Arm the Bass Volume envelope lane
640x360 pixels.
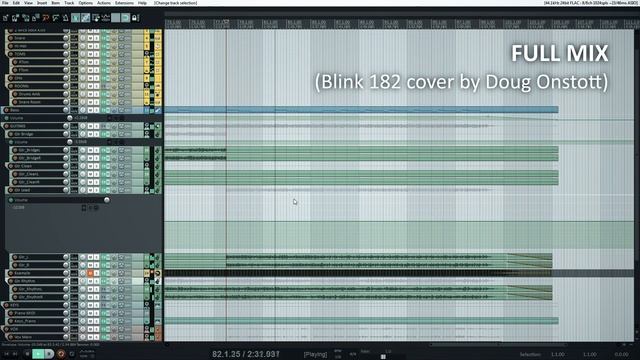(7, 118)
